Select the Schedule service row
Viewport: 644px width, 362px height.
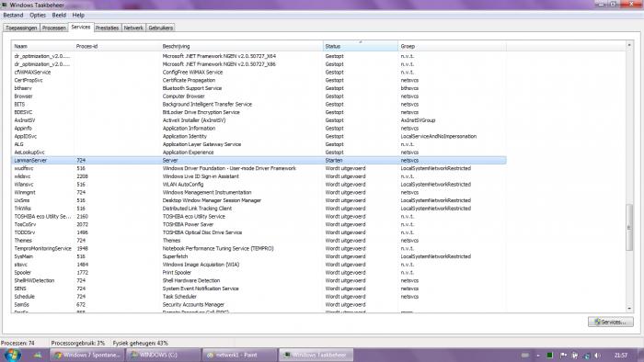point(259,297)
